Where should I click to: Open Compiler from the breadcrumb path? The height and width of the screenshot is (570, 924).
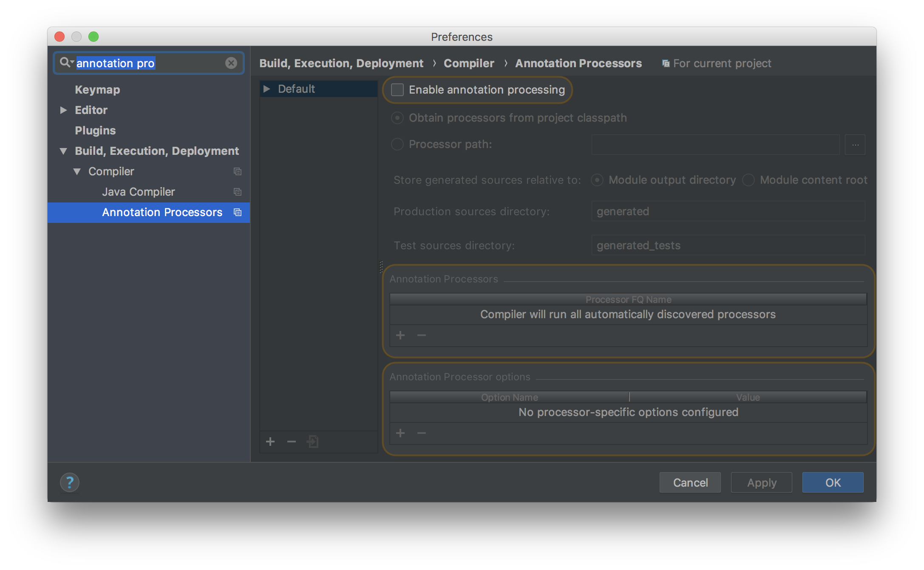pos(469,63)
